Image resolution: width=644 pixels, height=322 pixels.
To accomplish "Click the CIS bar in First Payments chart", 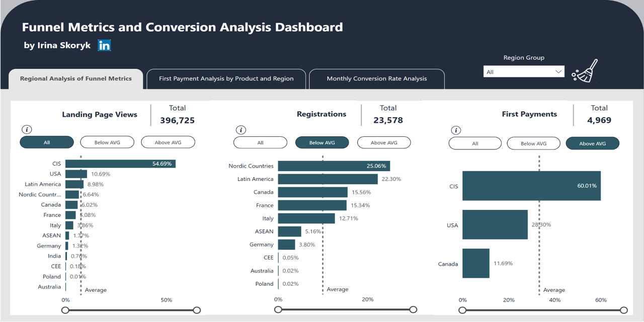I will 531,186.
